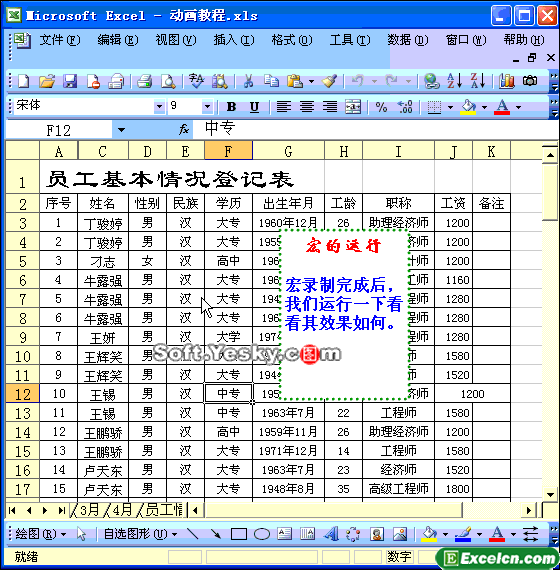The height and width of the screenshot is (570, 560).
Task: Save the workbook with the floppy icon
Action: coord(70,81)
